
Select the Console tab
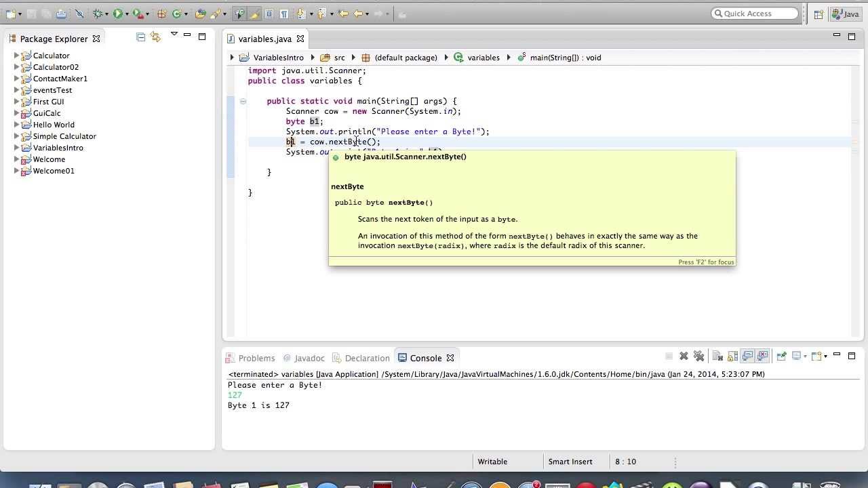click(x=426, y=358)
